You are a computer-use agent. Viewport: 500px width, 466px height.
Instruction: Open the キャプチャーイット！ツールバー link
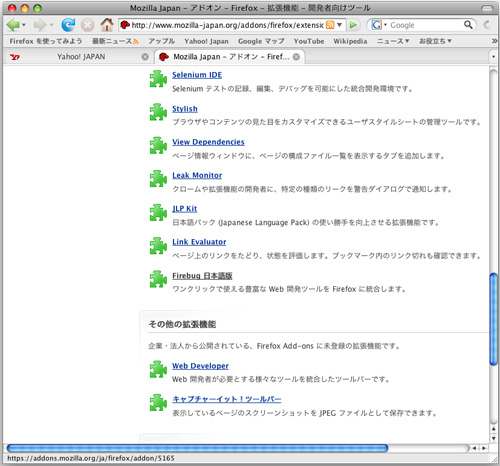coord(227,399)
